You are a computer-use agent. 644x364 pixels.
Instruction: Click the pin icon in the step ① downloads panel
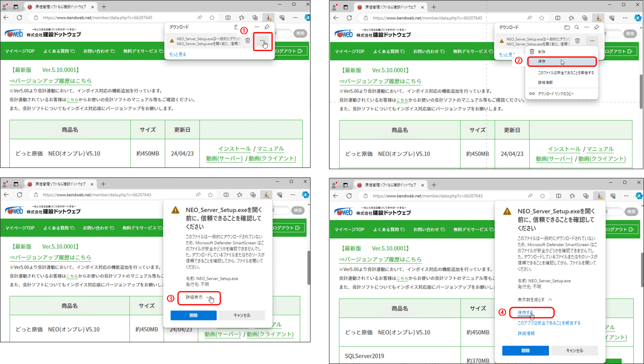[x=267, y=27]
